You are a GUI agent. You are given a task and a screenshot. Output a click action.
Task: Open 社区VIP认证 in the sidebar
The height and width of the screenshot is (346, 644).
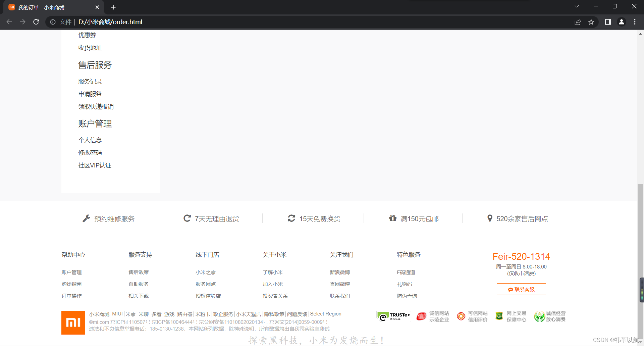point(95,165)
